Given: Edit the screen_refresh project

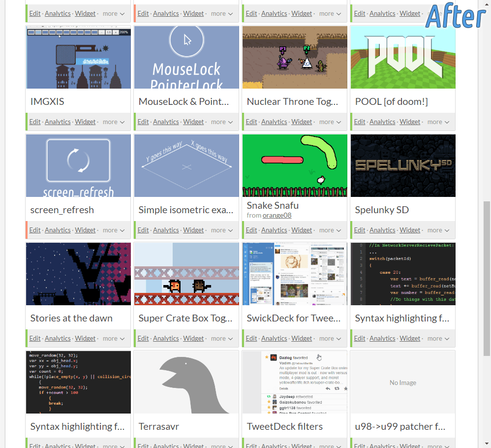Looking at the screenshot, I should (35, 230).
